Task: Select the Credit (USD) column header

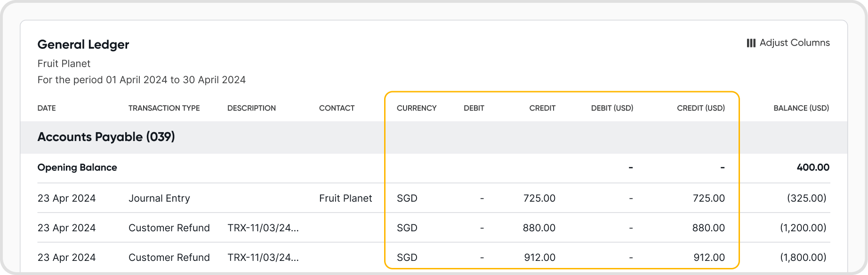Action: pyautogui.click(x=700, y=108)
